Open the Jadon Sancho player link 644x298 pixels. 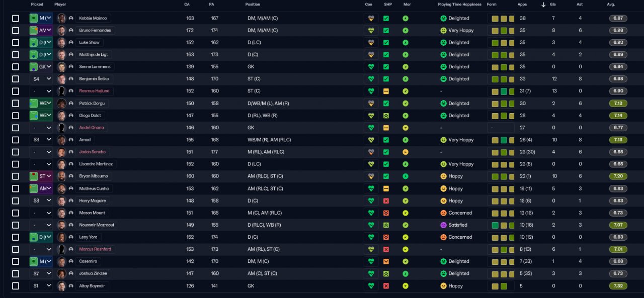point(93,152)
